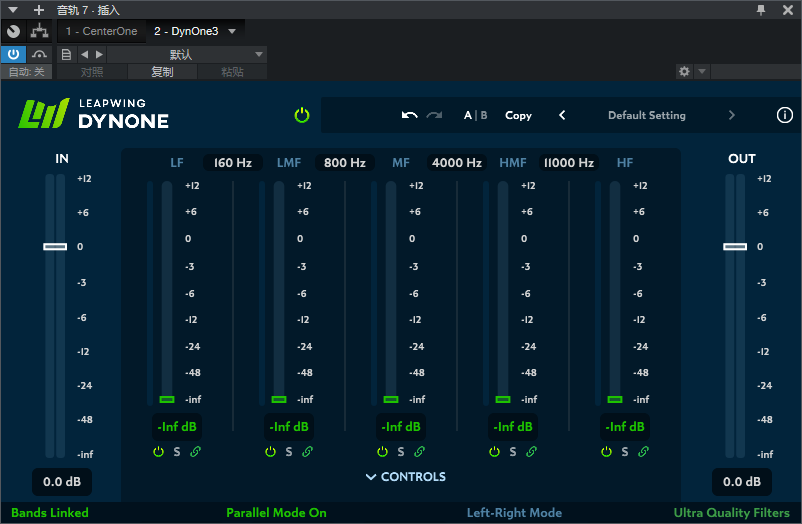The image size is (802, 524).
Task: Open the preset file document icon
Action: [66, 54]
